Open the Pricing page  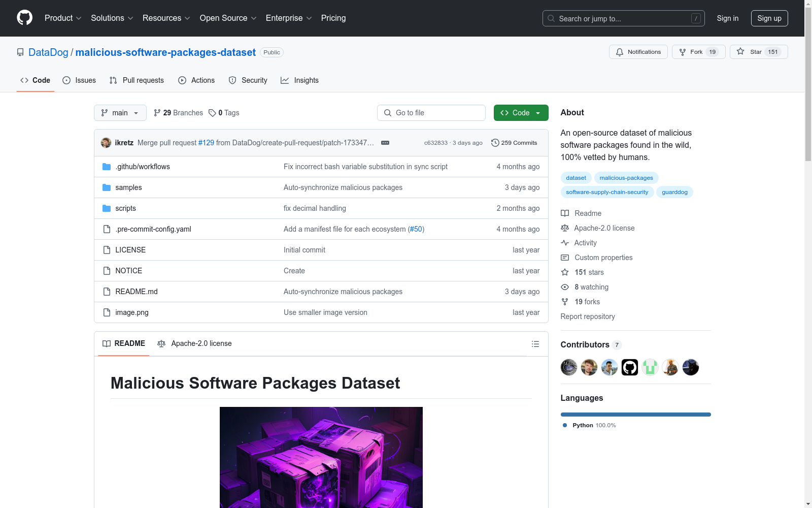point(333,18)
